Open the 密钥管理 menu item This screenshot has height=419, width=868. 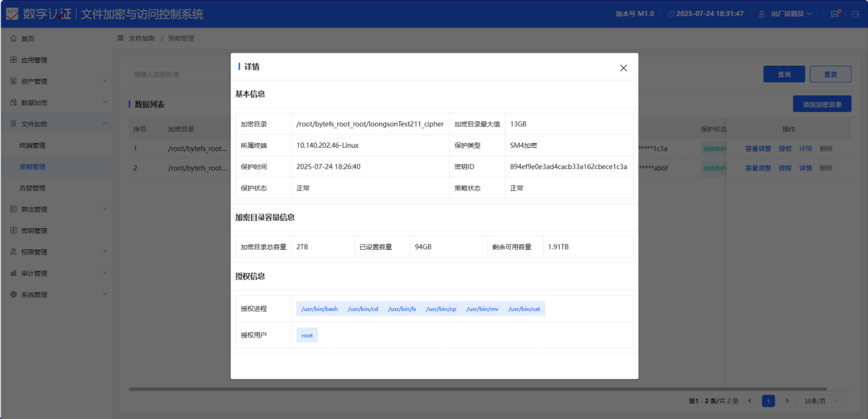point(56,231)
